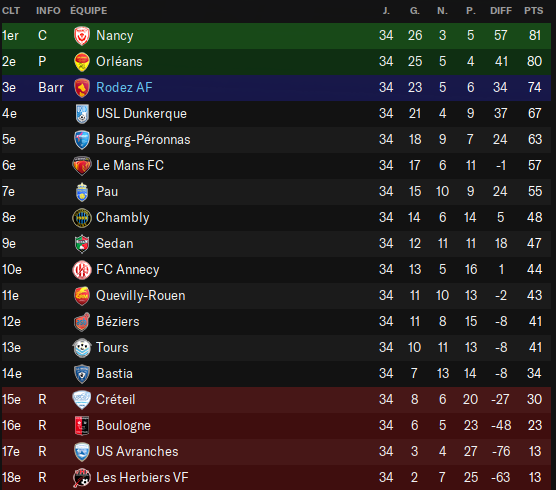Screen dimensions: 556x490
Task: Click the Le Mans FC crest
Action: [x=82, y=166]
